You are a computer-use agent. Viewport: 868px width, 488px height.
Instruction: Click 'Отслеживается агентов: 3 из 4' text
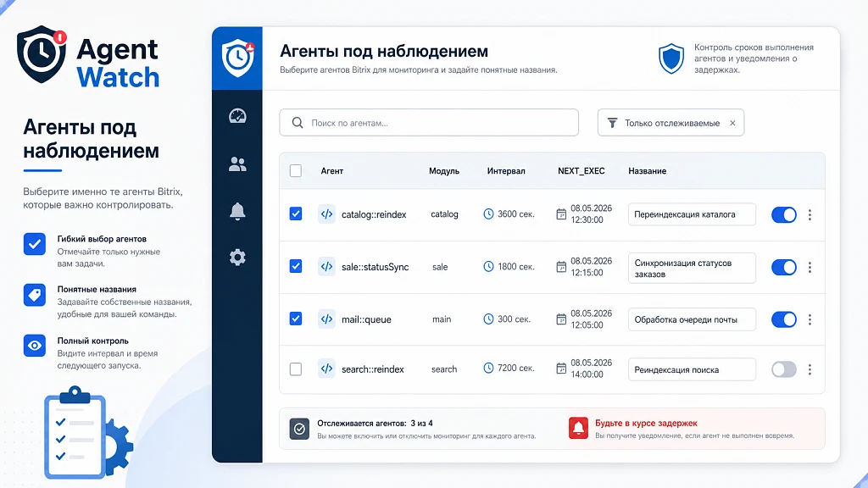[x=375, y=424]
